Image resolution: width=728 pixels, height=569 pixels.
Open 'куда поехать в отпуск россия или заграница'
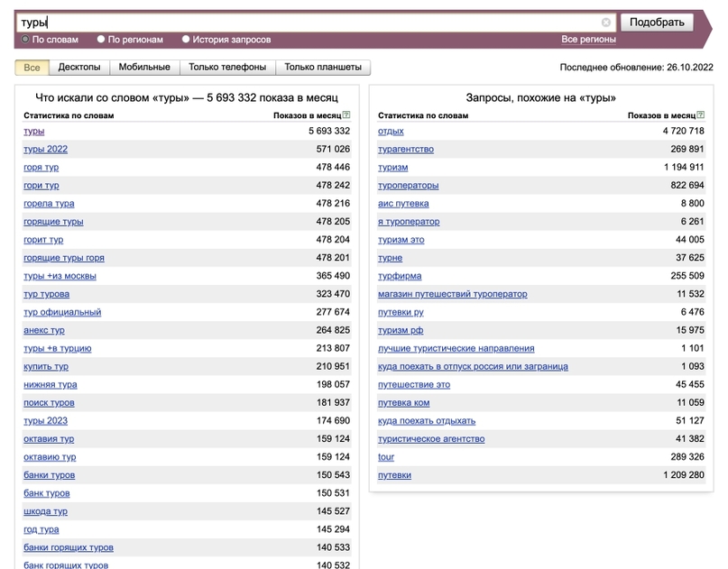click(x=473, y=367)
